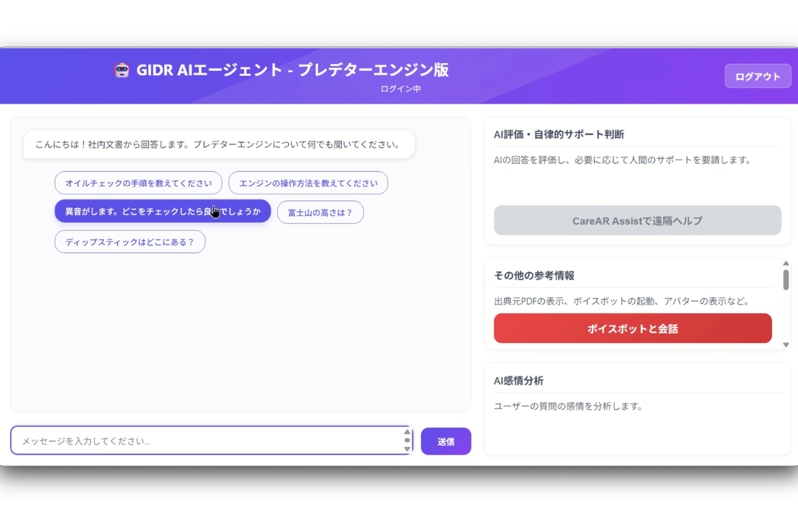Click the reference panel's scroll-down arrow

point(785,344)
